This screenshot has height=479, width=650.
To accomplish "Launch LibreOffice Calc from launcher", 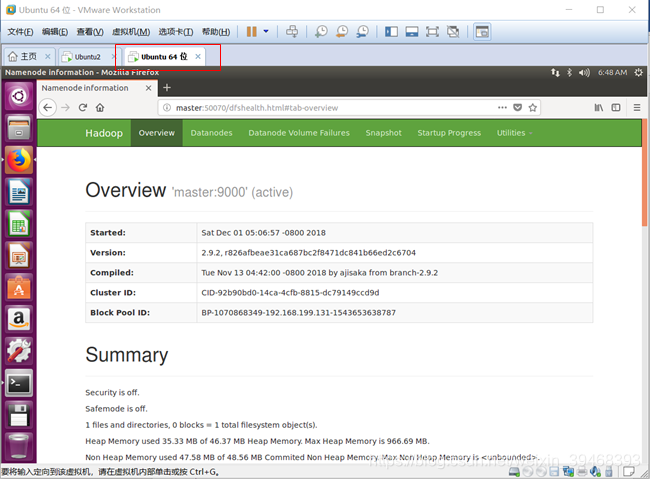I will [19, 224].
